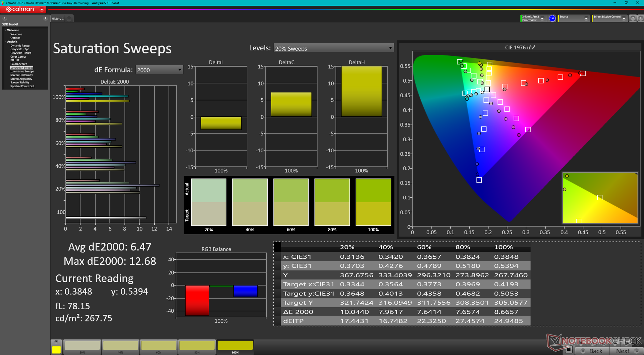The image size is (644, 355).
Task: Open the Options page in sidebar
Action: 15,38
